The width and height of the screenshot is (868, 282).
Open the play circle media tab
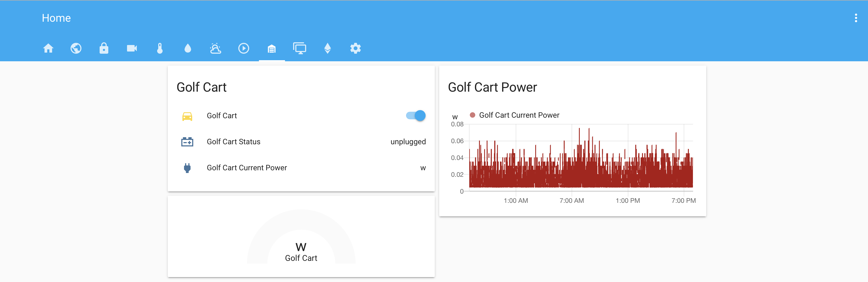[244, 49]
